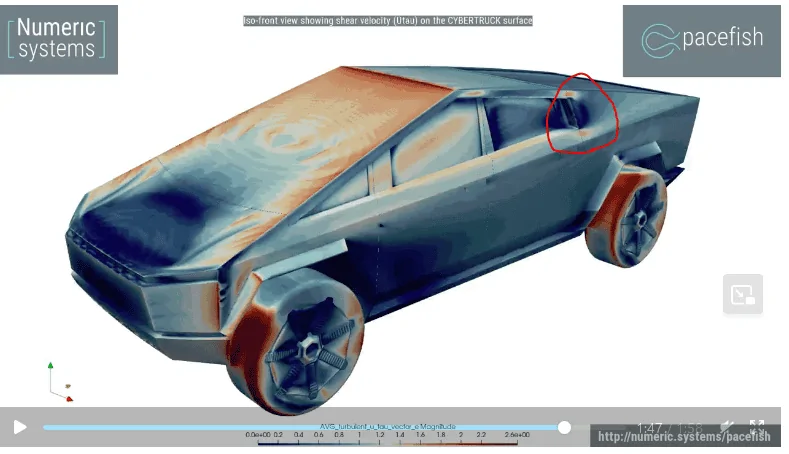
Task: Click the http://numeric.systems/pacefish URL text
Action: [x=684, y=436]
